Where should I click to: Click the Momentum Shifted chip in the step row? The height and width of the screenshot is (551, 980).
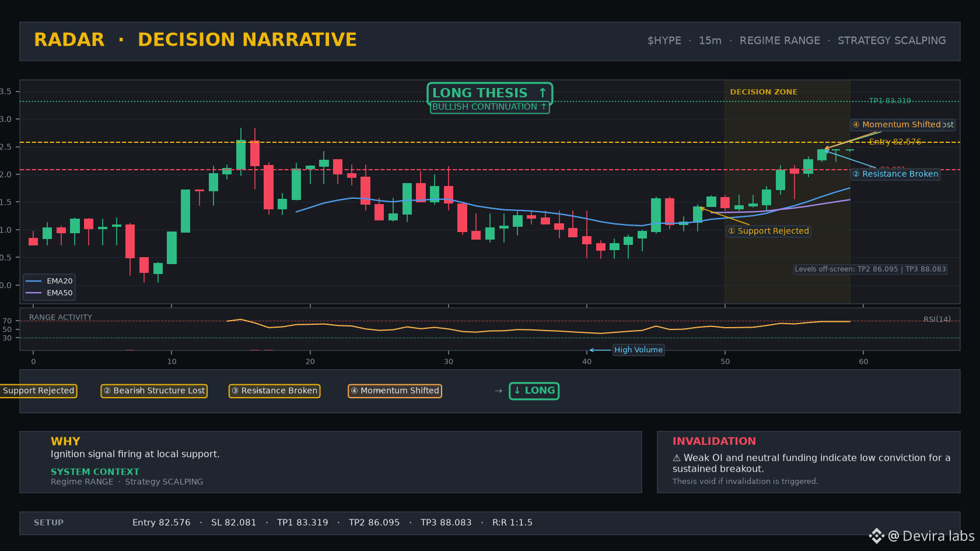pos(395,391)
